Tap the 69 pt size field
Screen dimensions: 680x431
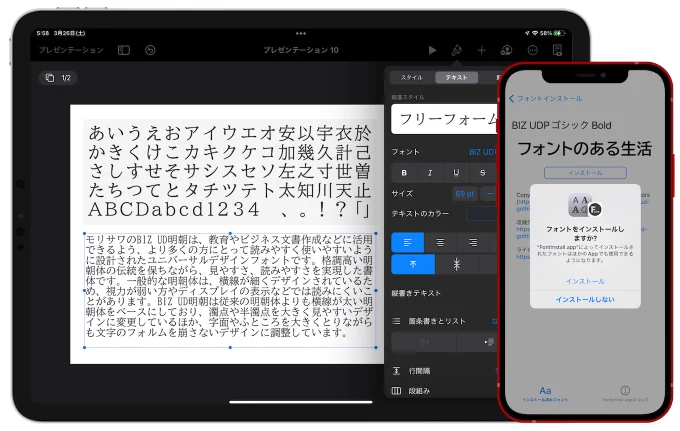coord(464,193)
